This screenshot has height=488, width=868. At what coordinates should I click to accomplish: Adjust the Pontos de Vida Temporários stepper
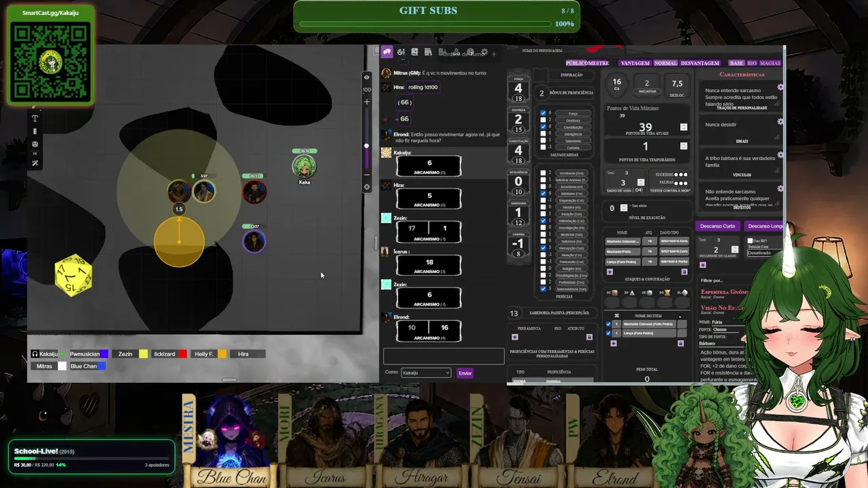click(x=684, y=146)
